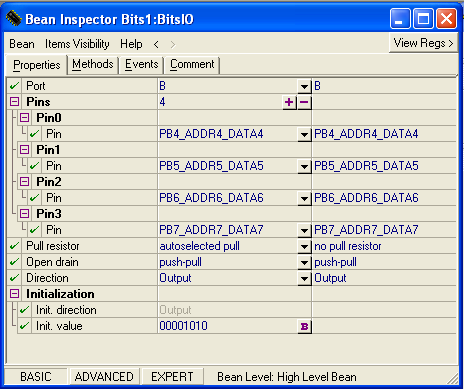
Task: Click the Port label
Action: [36, 86]
